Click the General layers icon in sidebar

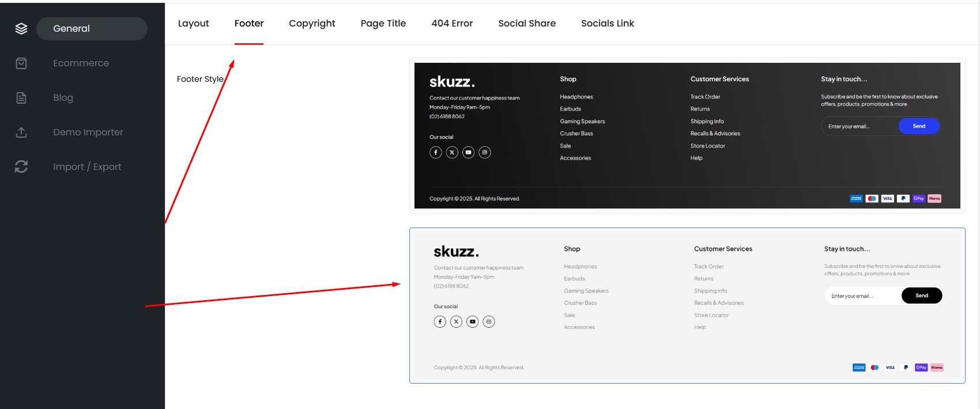pyautogui.click(x=21, y=29)
